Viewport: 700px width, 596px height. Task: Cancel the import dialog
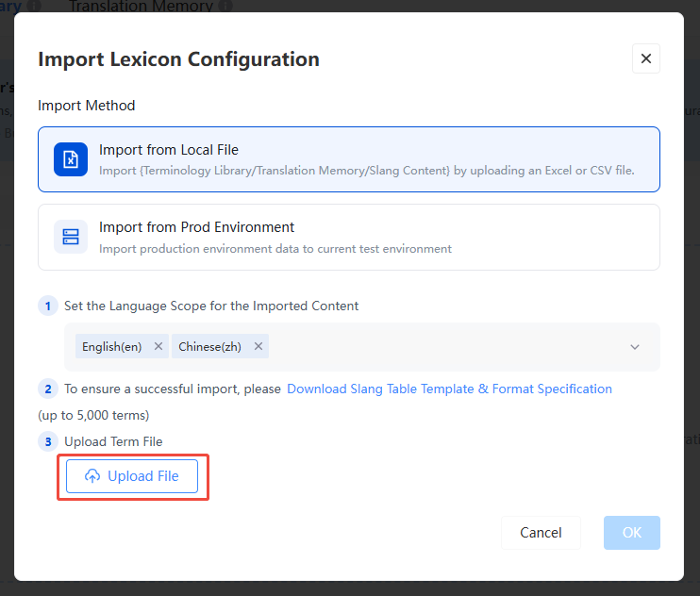click(x=541, y=532)
